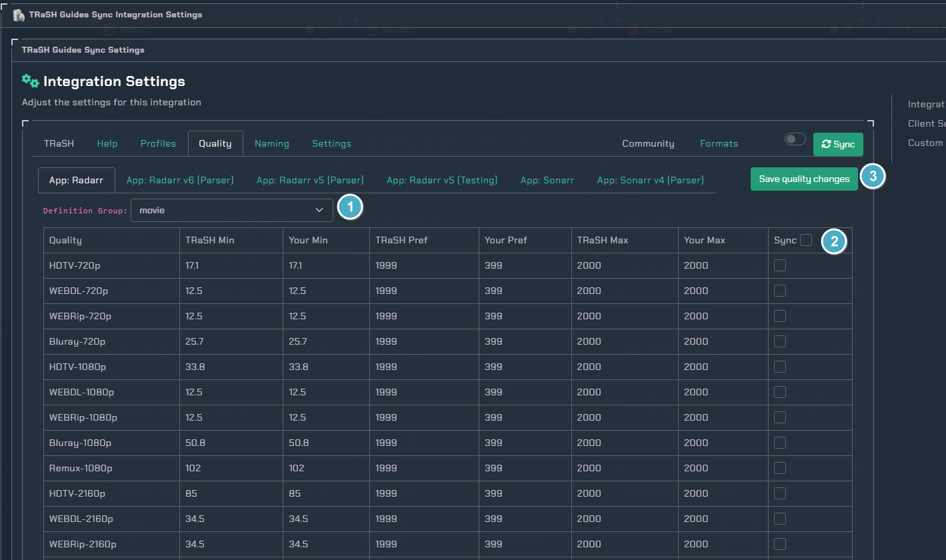The width and height of the screenshot is (946, 560).
Task: Toggle the switch left of the Sync button
Action: pyautogui.click(x=795, y=139)
